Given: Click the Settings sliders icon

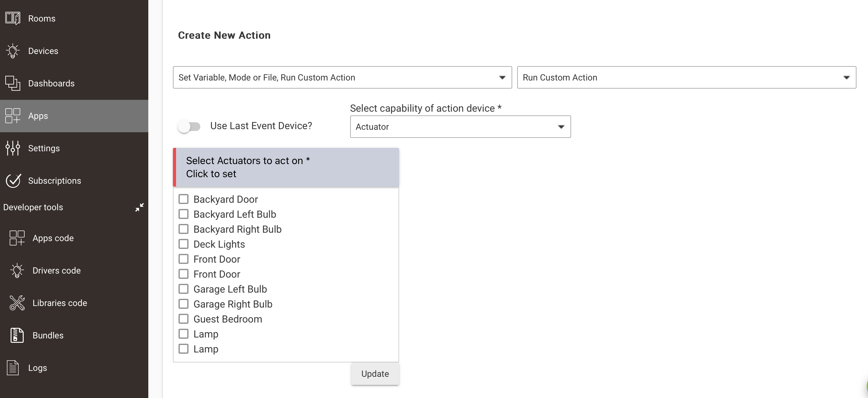Looking at the screenshot, I should (13, 148).
